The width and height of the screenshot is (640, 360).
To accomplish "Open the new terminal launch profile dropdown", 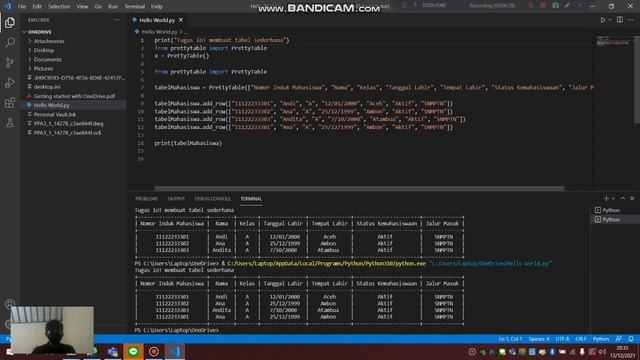I will (613, 198).
